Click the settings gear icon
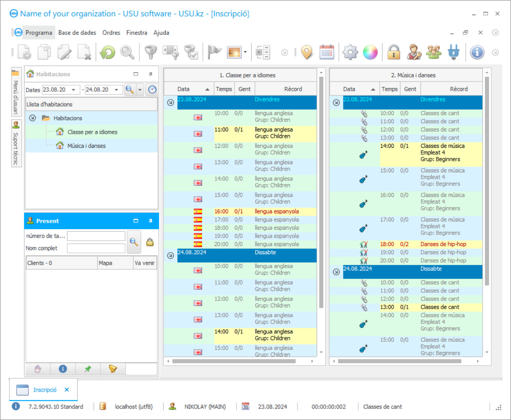The height and width of the screenshot is (420, 511). point(350,52)
